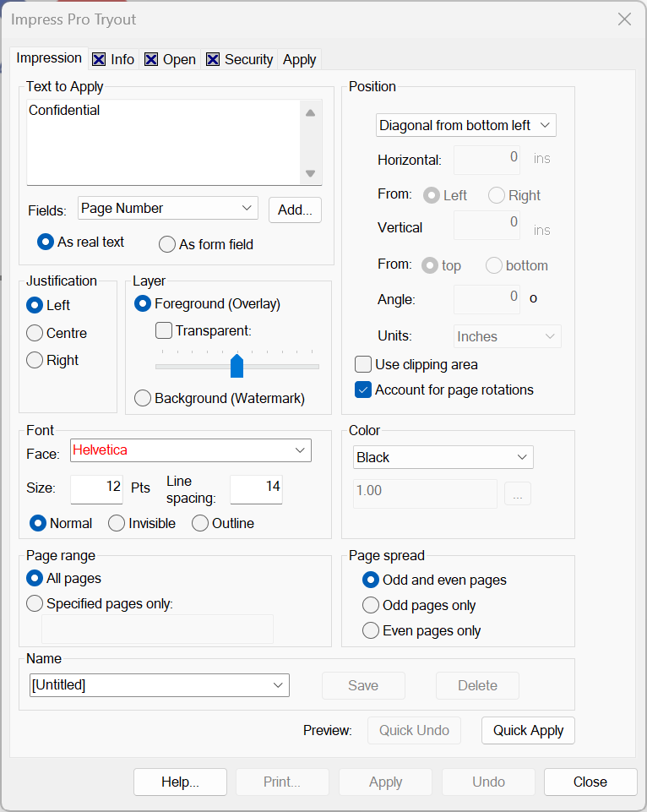Select the Apply tab
The image size is (647, 812).
click(299, 59)
